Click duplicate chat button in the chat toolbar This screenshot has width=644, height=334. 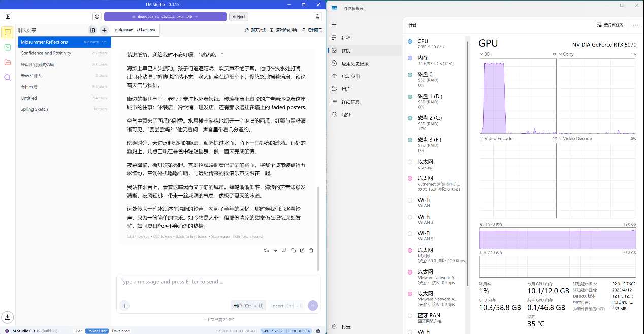point(311,31)
